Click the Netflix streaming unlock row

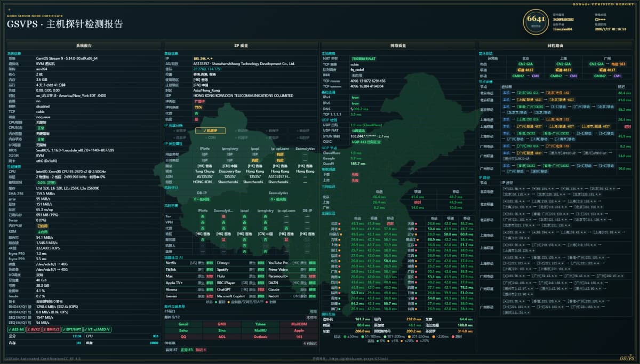[189, 263]
